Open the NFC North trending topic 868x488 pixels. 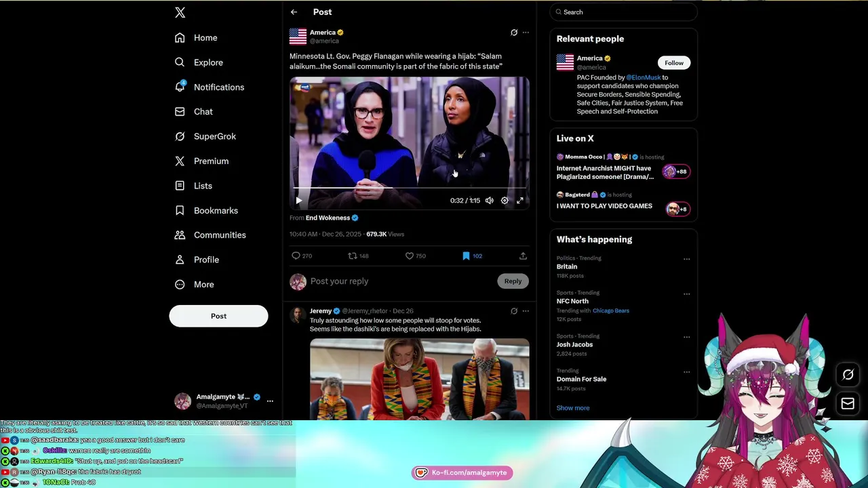[x=572, y=302]
